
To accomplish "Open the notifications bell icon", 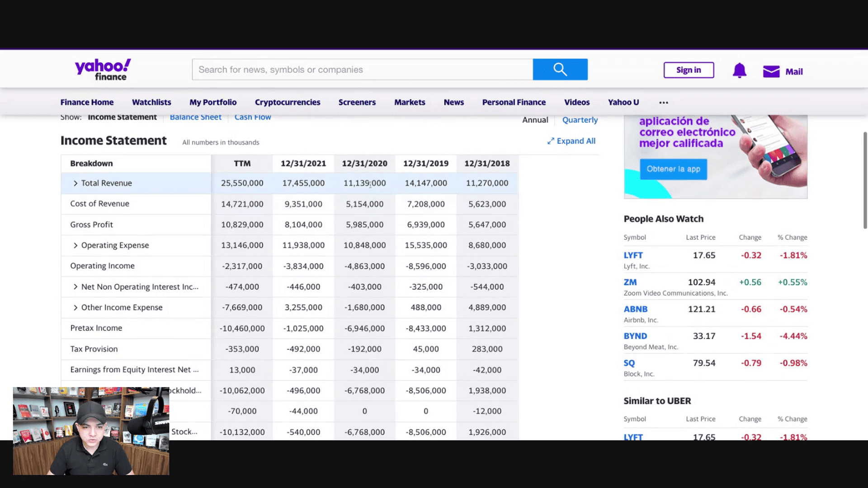I will click(x=739, y=70).
